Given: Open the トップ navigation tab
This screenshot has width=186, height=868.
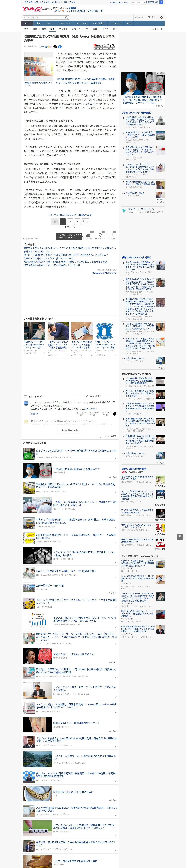Looking at the screenshot, I should click(27, 24).
